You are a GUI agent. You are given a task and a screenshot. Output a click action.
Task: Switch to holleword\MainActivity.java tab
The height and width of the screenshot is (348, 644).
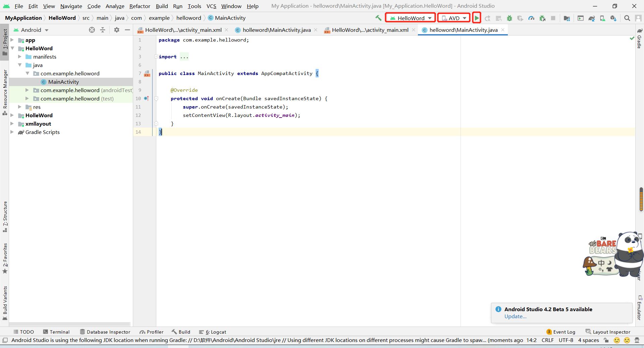pos(276,30)
